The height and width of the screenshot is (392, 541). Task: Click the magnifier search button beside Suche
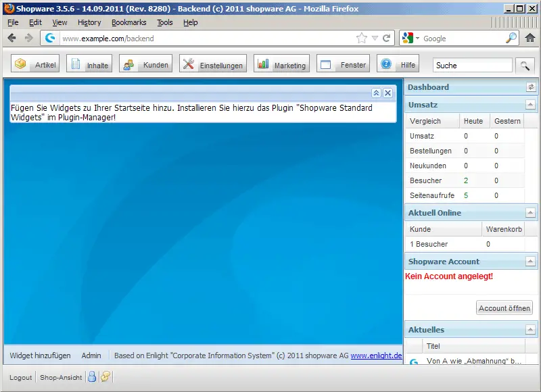pyautogui.click(x=525, y=66)
